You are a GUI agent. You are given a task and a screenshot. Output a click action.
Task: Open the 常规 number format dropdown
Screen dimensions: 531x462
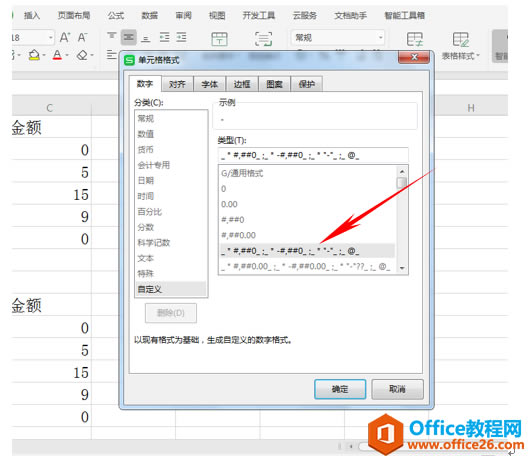tap(380, 37)
